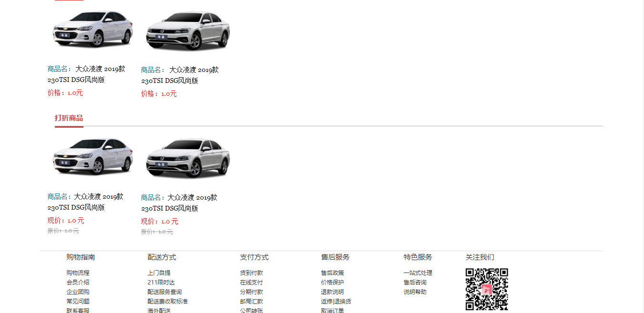Open the 返修|退换货 link
644x313 pixels.
click(336, 302)
